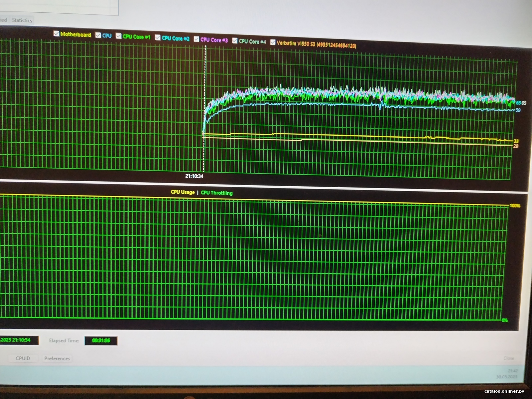
Task: Click the elapsed time 00:31:56 field
Action: [x=101, y=340]
